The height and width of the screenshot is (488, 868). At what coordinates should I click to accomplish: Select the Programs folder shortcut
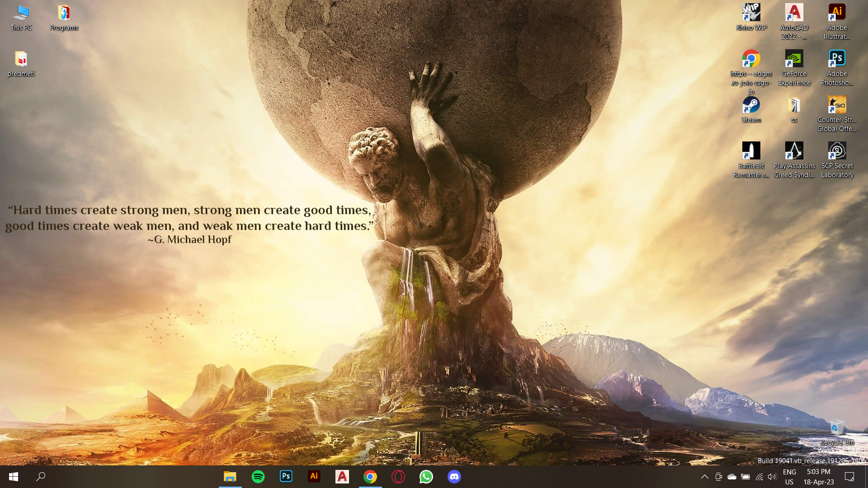[64, 18]
